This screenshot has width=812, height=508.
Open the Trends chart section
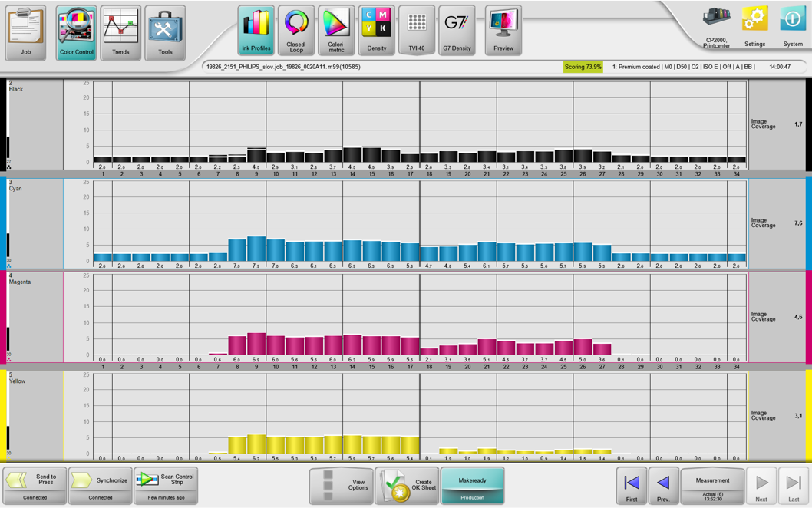tap(120, 33)
